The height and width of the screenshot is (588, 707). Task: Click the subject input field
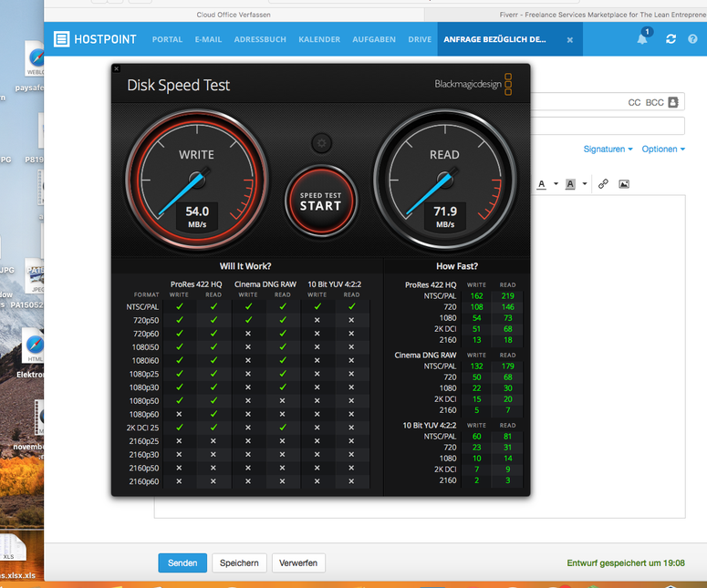tap(608, 126)
